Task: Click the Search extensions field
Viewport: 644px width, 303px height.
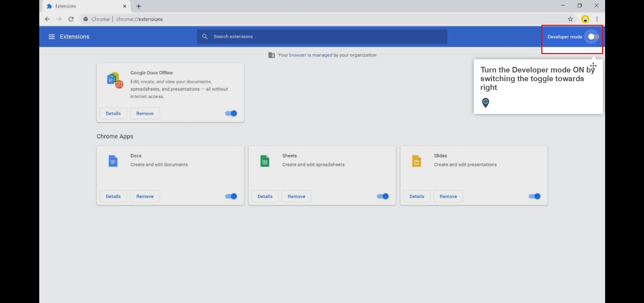Action: point(322,36)
